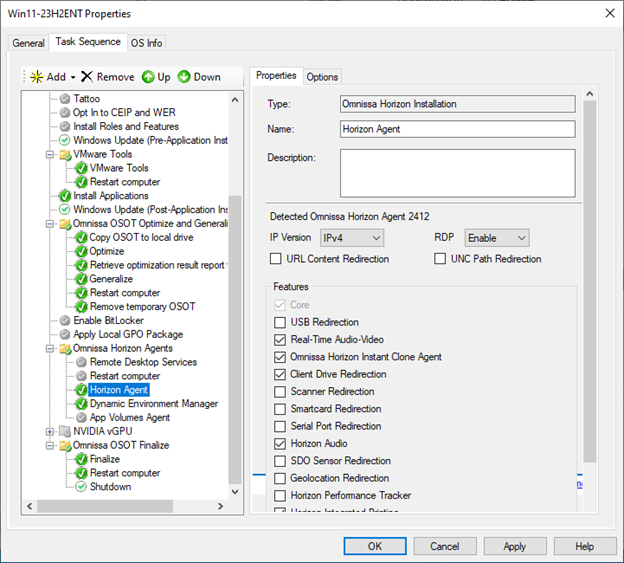624x563 pixels.
Task: Collapse the Omnissa OSOT Finalize group
Action: pyautogui.click(x=50, y=445)
